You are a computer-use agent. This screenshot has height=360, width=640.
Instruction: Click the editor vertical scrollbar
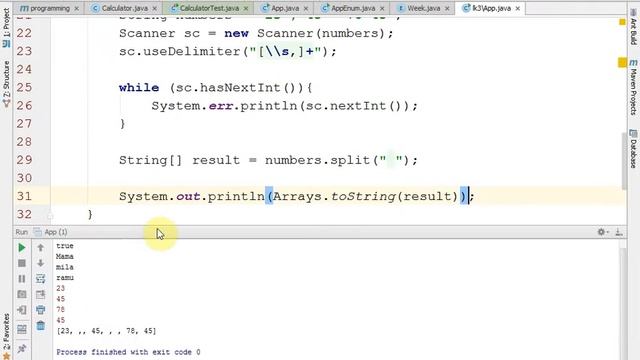(624, 161)
